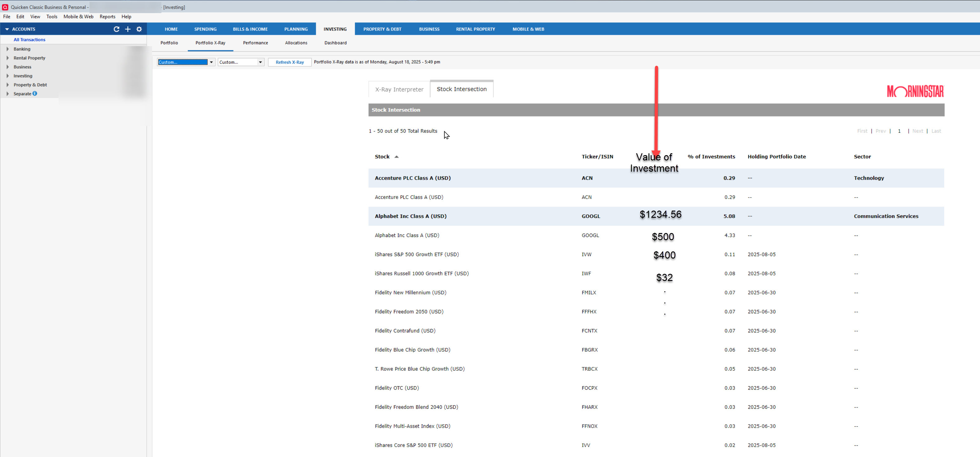Click the Morningstar logo
This screenshot has height=457, width=980.
pos(915,91)
